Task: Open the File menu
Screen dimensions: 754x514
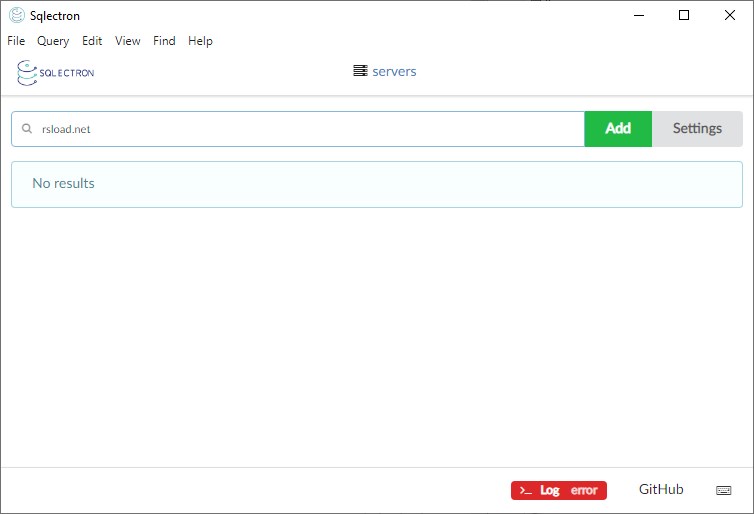Action: (16, 41)
